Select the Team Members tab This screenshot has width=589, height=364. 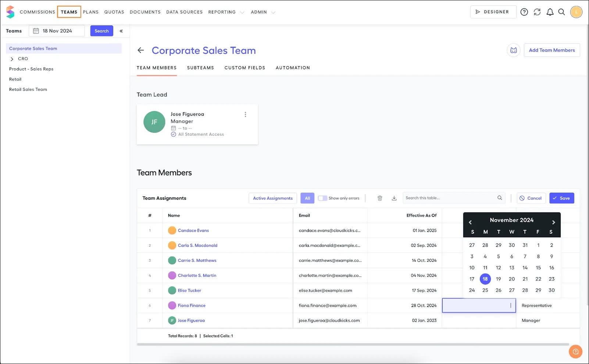[157, 68]
